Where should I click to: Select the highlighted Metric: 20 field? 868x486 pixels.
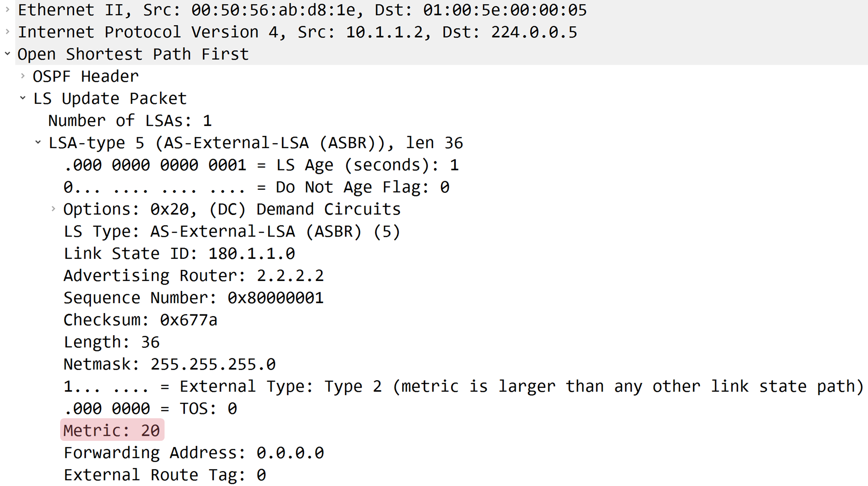(x=112, y=430)
